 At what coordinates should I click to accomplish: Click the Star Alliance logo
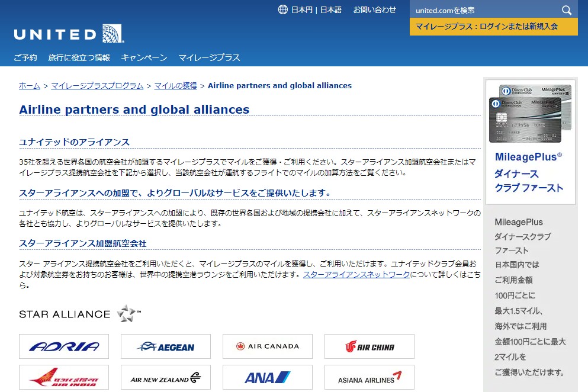click(x=80, y=314)
